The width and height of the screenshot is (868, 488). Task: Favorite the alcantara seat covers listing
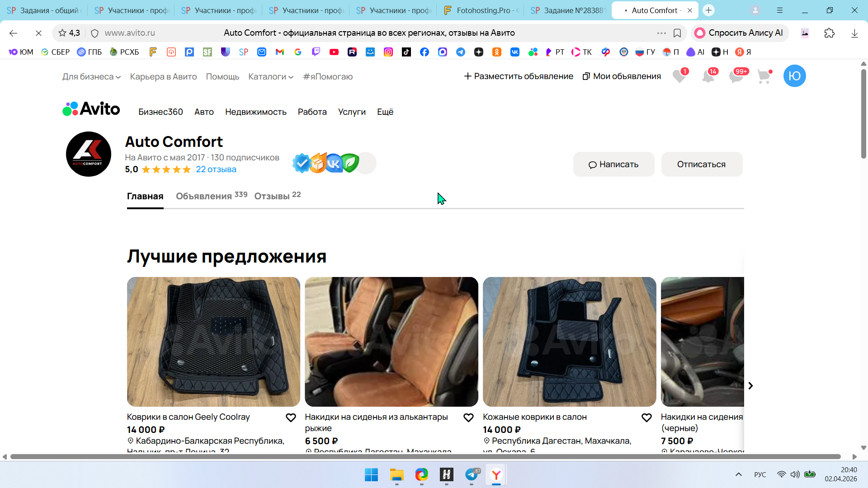tap(468, 418)
